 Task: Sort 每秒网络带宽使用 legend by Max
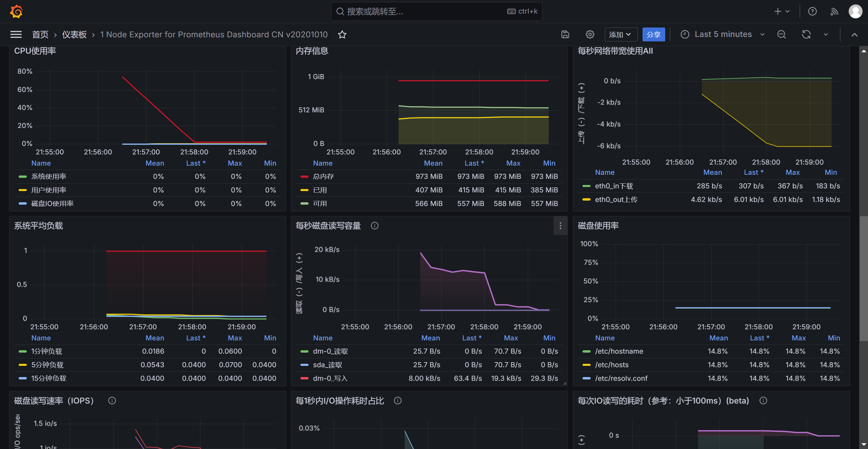792,172
